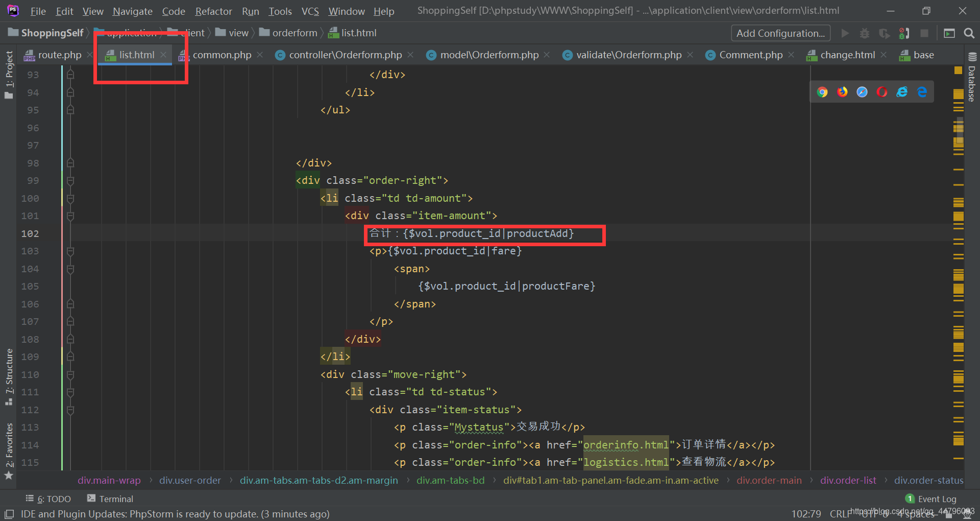Open page in Opera browser
The image size is (980, 521).
click(x=882, y=92)
